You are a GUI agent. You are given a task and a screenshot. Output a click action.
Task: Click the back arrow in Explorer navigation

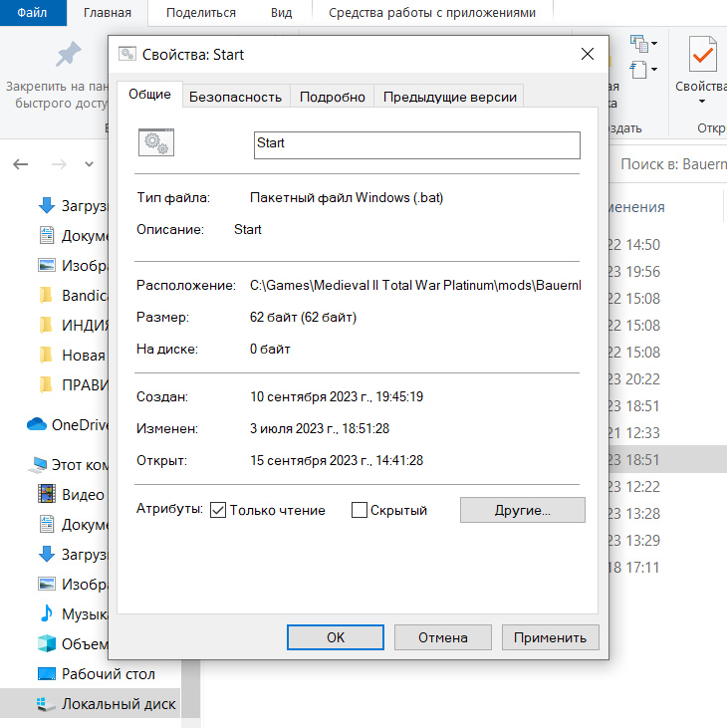tap(21, 164)
